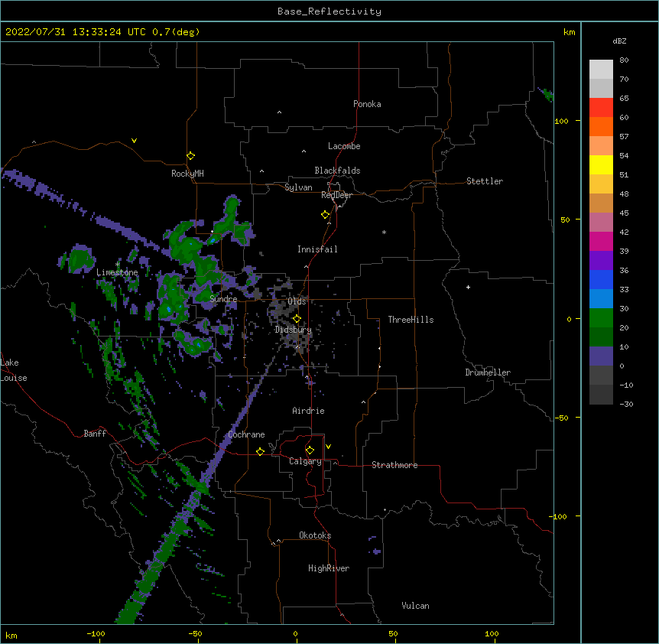659x644 pixels.
Task: Click the Stettler label
Action: (x=484, y=181)
